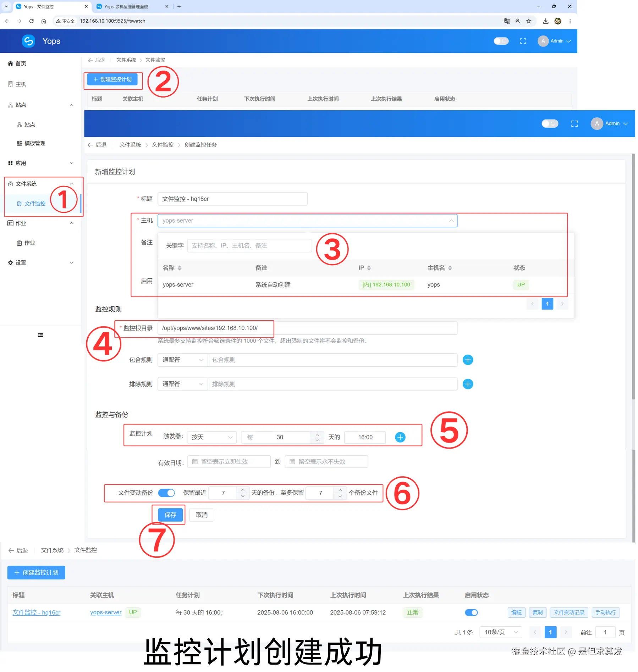Collapse the sidebar using the hamburger icon
This screenshot has height=672, width=638.
40,335
